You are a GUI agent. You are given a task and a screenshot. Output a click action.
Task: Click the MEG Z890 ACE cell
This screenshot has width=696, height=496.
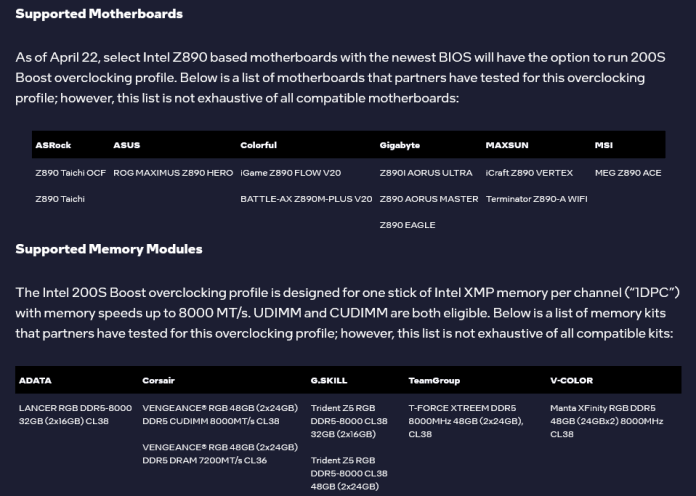pos(628,173)
